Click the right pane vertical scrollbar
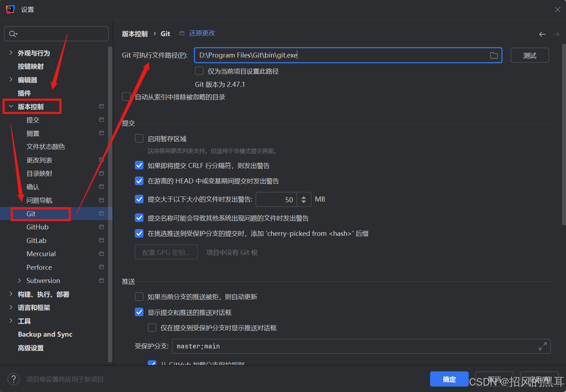 [x=564, y=134]
